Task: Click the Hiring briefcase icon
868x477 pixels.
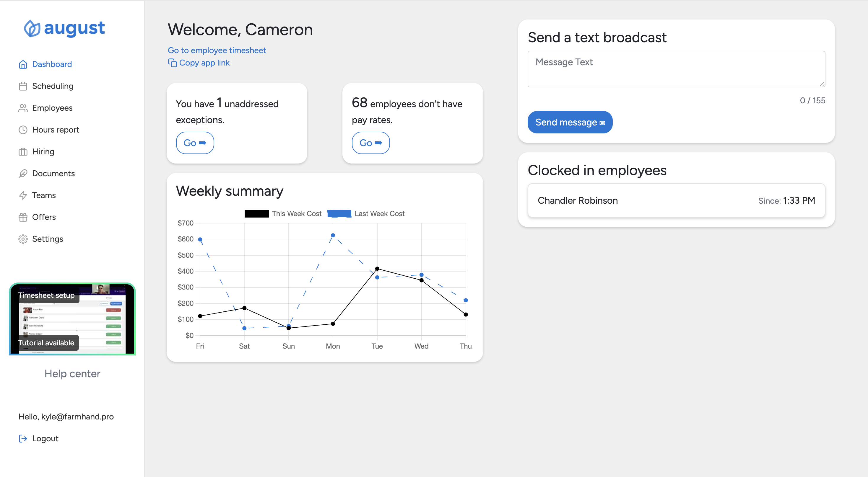Action: [x=23, y=152]
